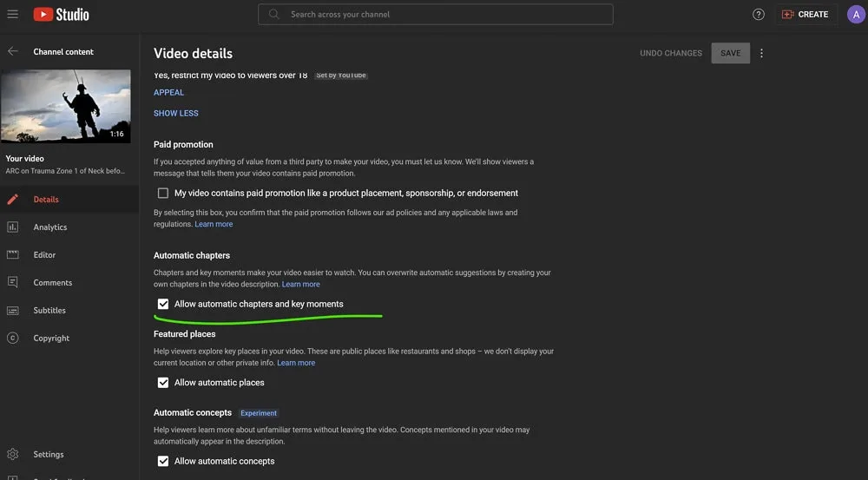Focus the Search across your channel field
This screenshot has height=480, width=868.
click(x=435, y=15)
